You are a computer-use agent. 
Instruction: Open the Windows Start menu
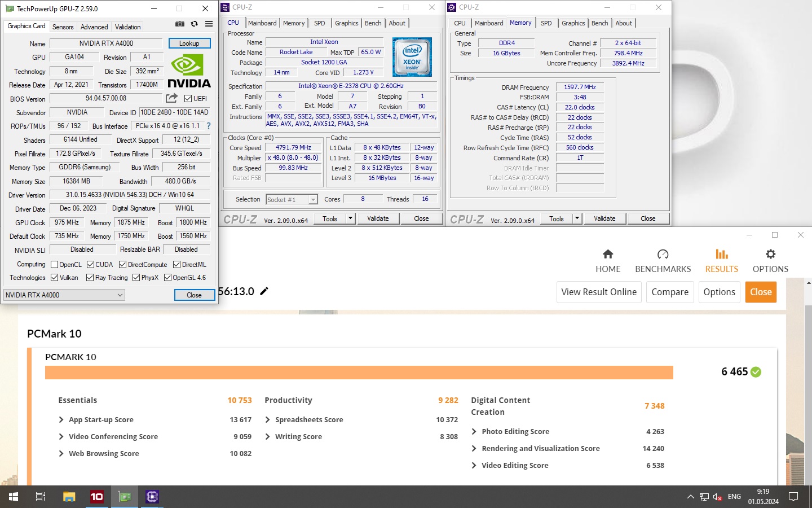coord(14,497)
